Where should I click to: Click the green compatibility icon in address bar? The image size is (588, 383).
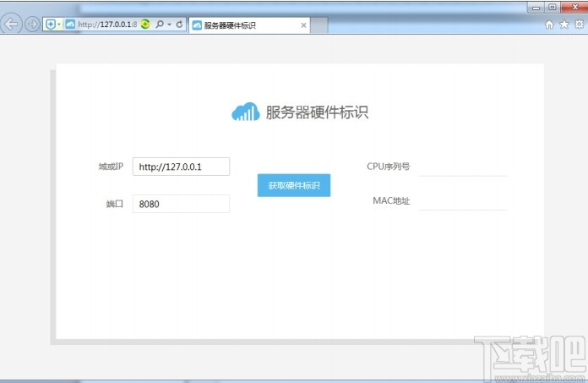pos(145,25)
